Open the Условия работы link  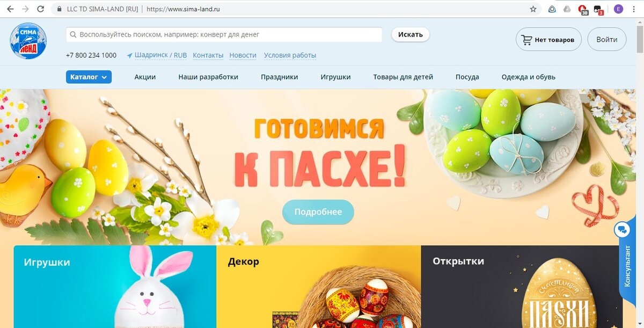tap(290, 55)
